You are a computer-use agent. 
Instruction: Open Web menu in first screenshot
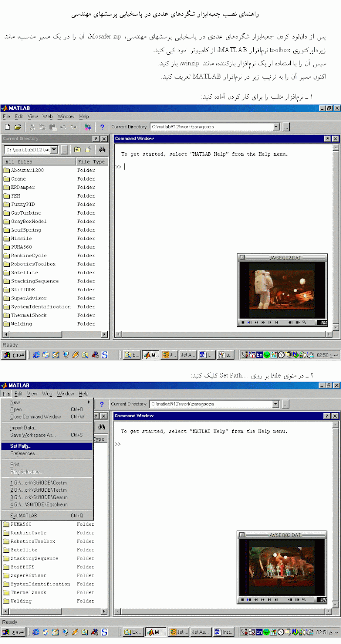coord(47,117)
